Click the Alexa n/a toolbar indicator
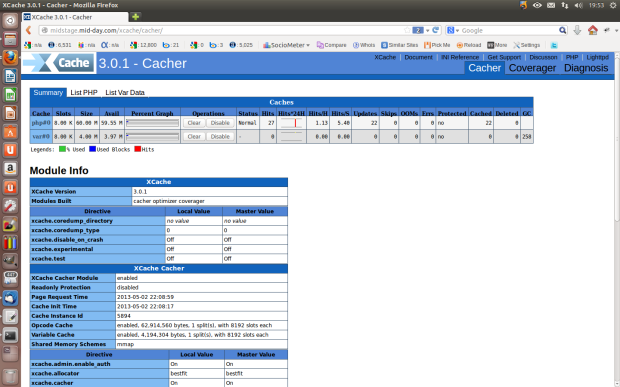 click(x=110, y=45)
